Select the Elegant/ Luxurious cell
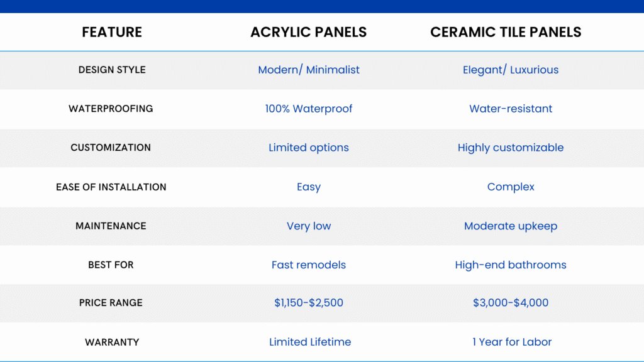This screenshot has width=644, height=362. click(511, 70)
